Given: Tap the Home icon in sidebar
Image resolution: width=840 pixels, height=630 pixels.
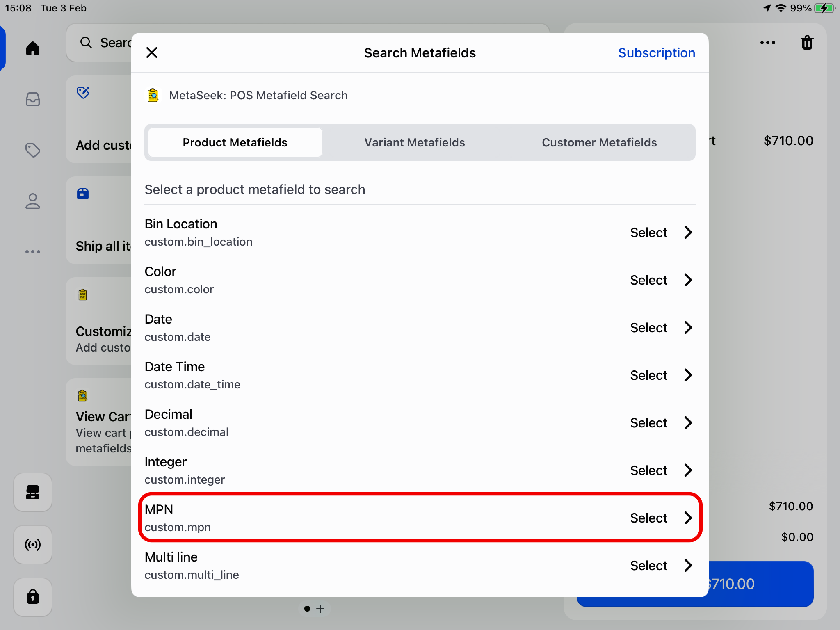Looking at the screenshot, I should 33,48.
